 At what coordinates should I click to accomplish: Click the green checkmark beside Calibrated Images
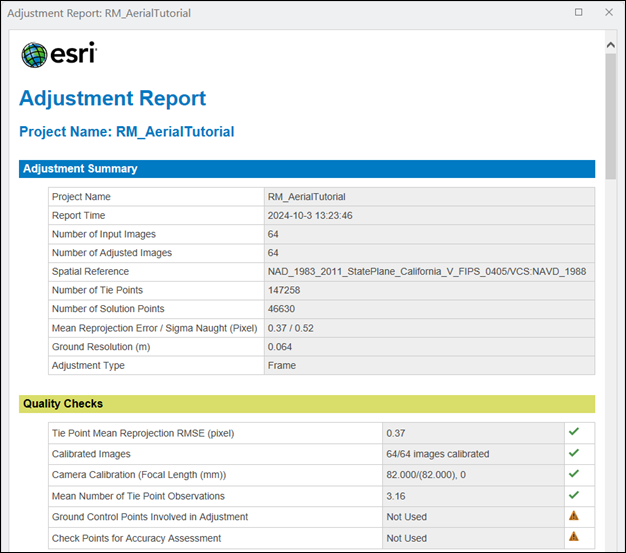[574, 453]
